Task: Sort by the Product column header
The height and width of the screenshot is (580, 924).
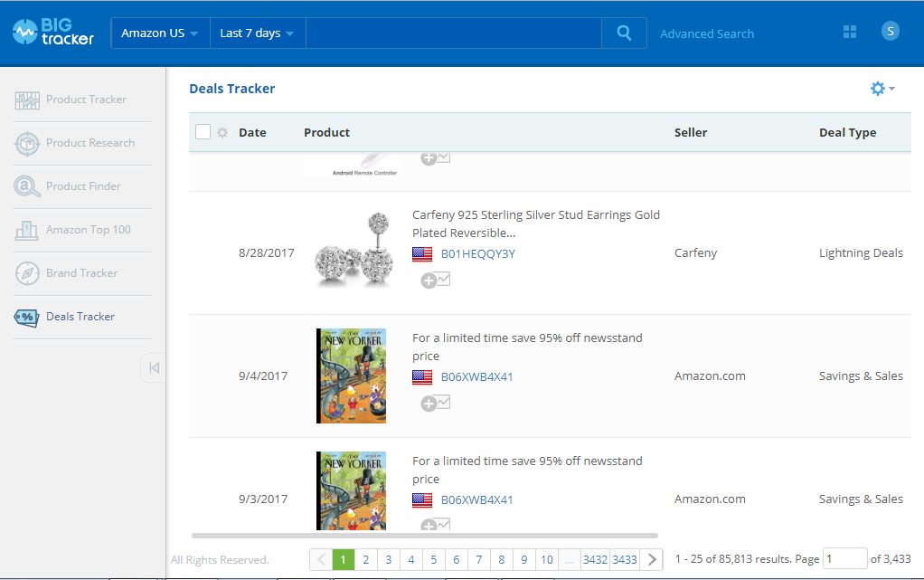Action: pyautogui.click(x=326, y=133)
